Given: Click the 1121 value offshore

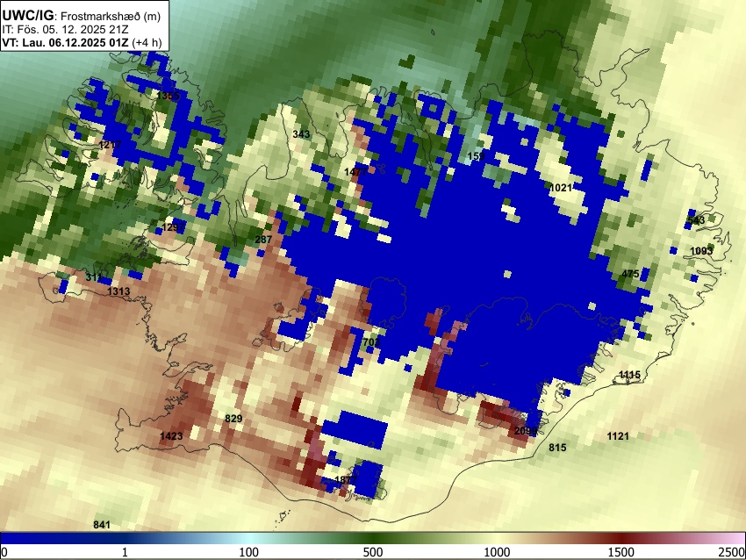Looking at the screenshot, I should point(618,436).
